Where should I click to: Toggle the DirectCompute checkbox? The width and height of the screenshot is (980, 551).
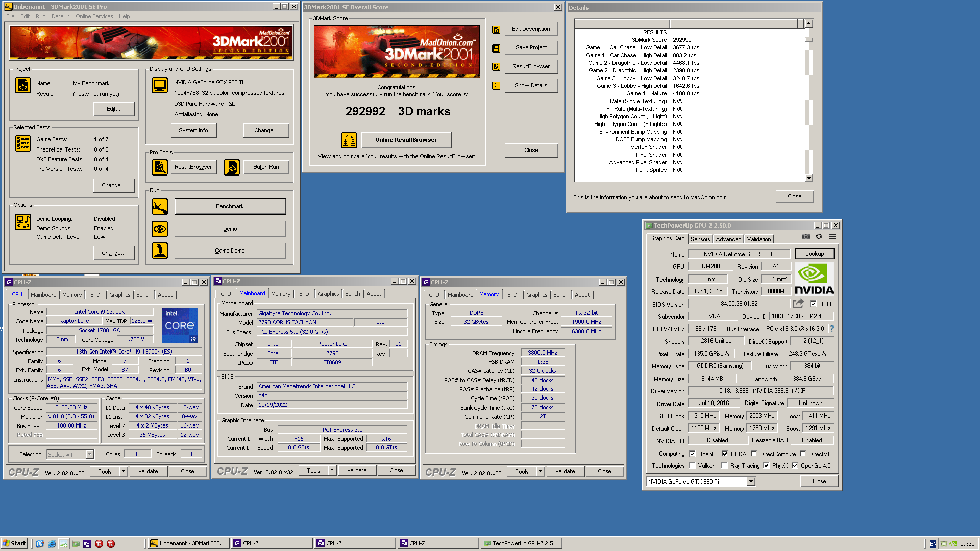click(754, 454)
